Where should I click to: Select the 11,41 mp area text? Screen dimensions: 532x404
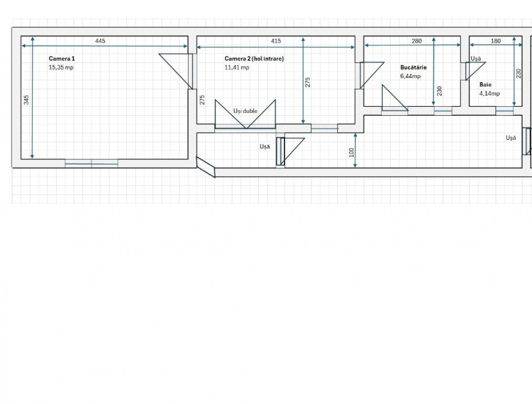tap(237, 67)
